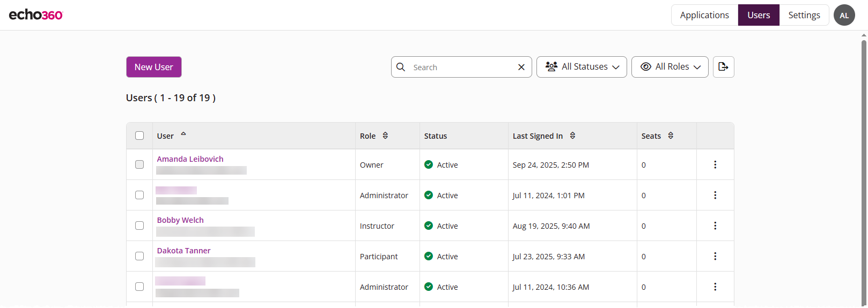This screenshot has width=868, height=308.
Task: Click the New User button
Action: 153,67
